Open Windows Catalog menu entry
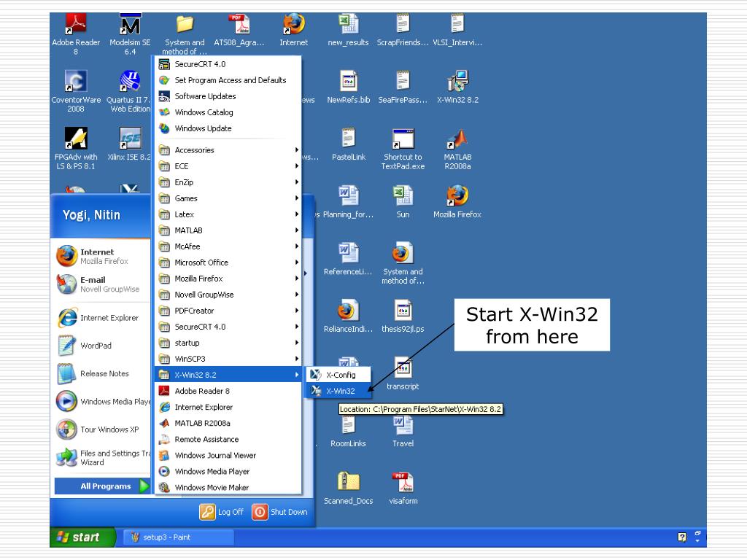 tap(228, 112)
